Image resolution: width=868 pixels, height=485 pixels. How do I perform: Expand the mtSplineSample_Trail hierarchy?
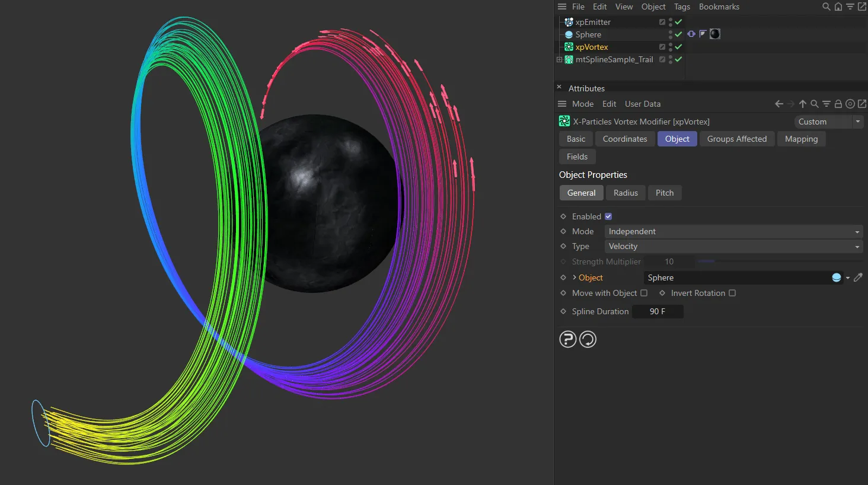click(x=559, y=59)
